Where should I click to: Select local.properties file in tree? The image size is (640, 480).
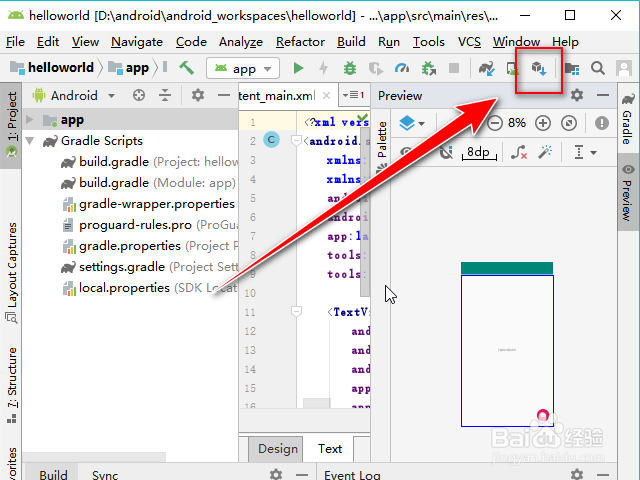[x=149, y=288]
